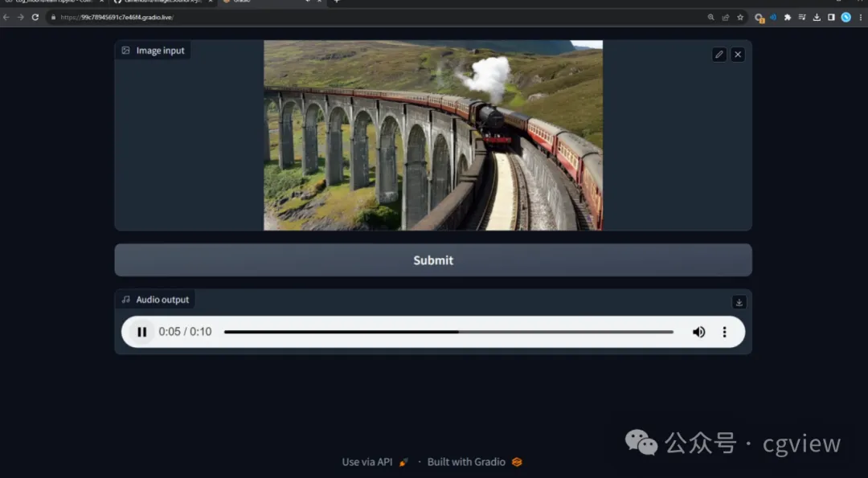Share this page from address bar
The height and width of the screenshot is (478, 868).
point(725,17)
